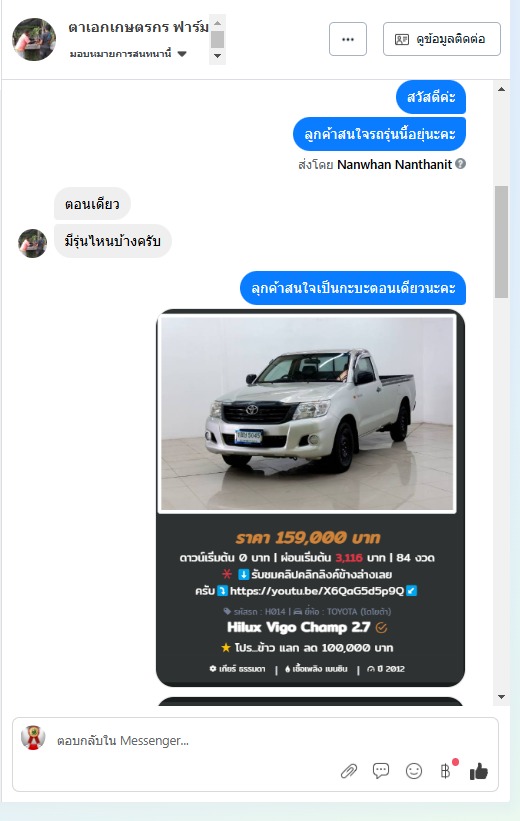This screenshot has width=520, height=821.
Task: Click the chat scrollbar up arrow
Action: [x=501, y=89]
